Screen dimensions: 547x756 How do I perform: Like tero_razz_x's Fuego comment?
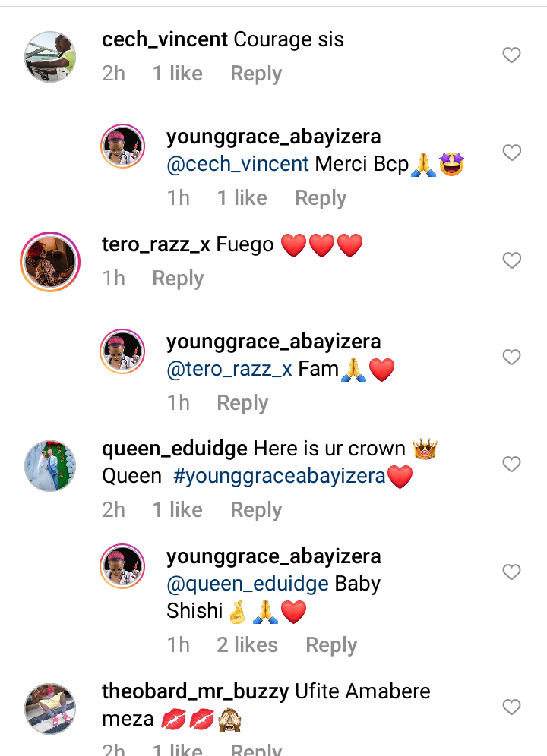(x=512, y=260)
